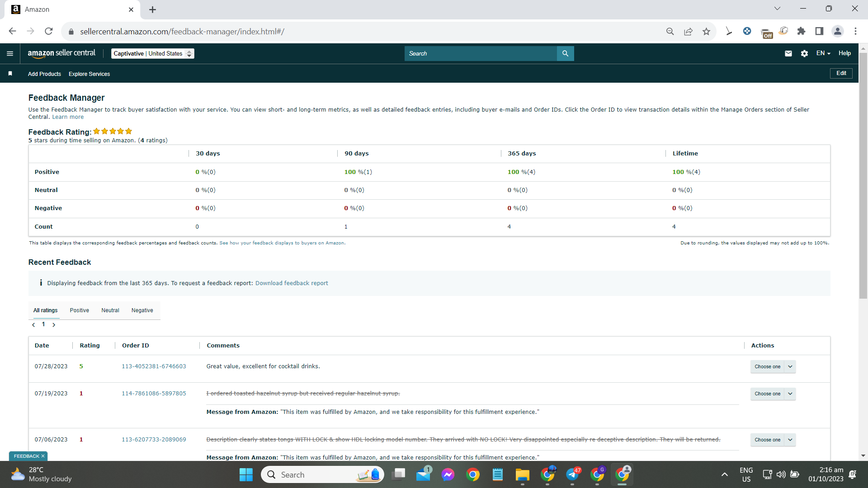Switch to the Neutral tab
The height and width of the screenshot is (488, 868).
[110, 310]
